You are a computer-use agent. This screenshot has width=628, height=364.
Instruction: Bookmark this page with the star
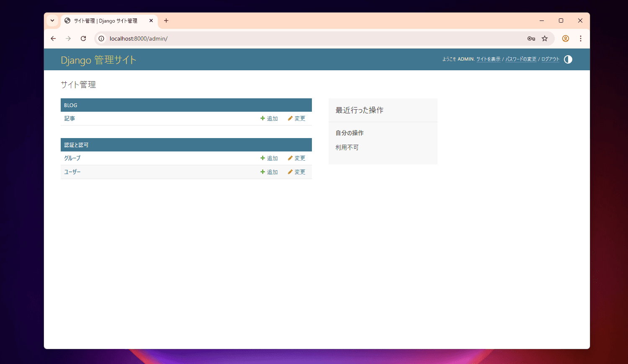(545, 38)
